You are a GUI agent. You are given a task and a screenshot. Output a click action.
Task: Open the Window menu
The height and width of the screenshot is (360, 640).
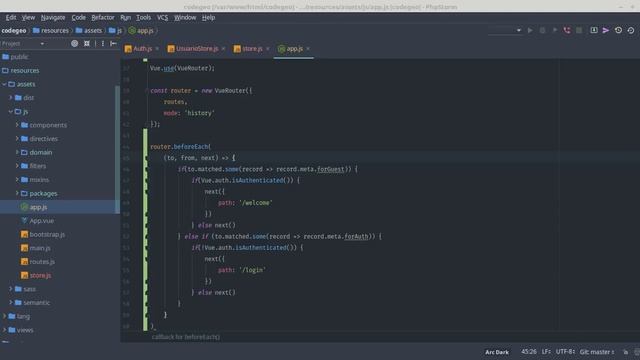click(185, 18)
